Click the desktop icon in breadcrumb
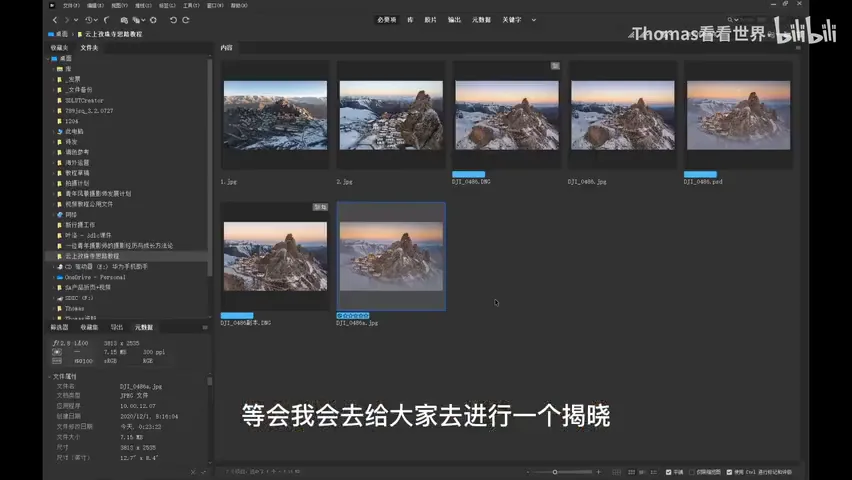This screenshot has width=852, height=480. point(51,34)
